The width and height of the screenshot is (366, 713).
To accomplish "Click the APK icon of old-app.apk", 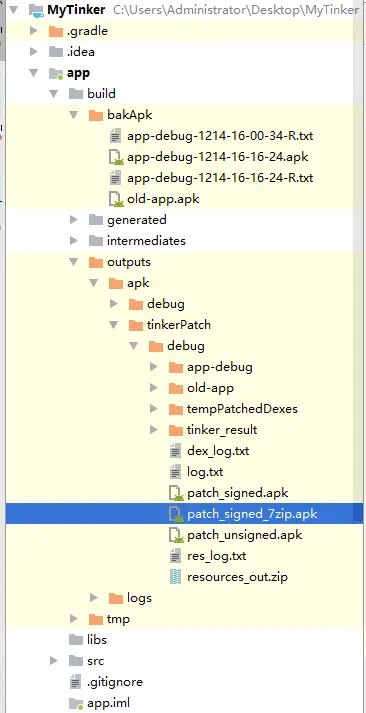I will point(116,199).
